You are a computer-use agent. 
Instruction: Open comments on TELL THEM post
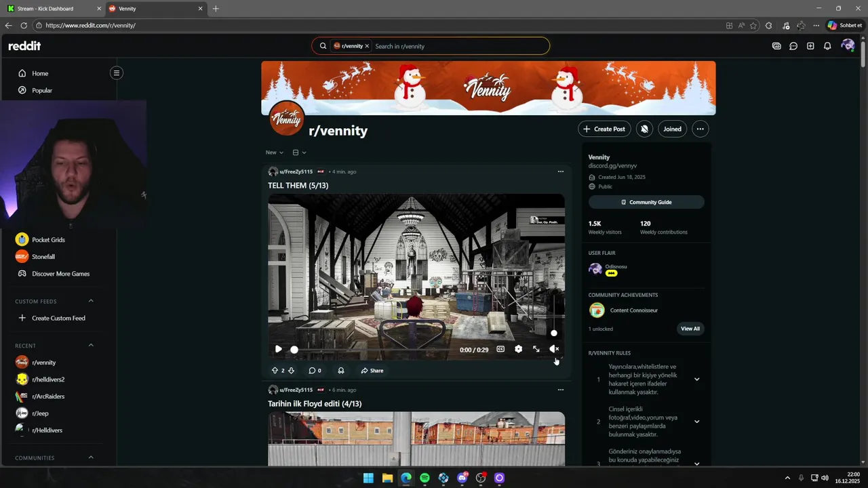[315, 371]
